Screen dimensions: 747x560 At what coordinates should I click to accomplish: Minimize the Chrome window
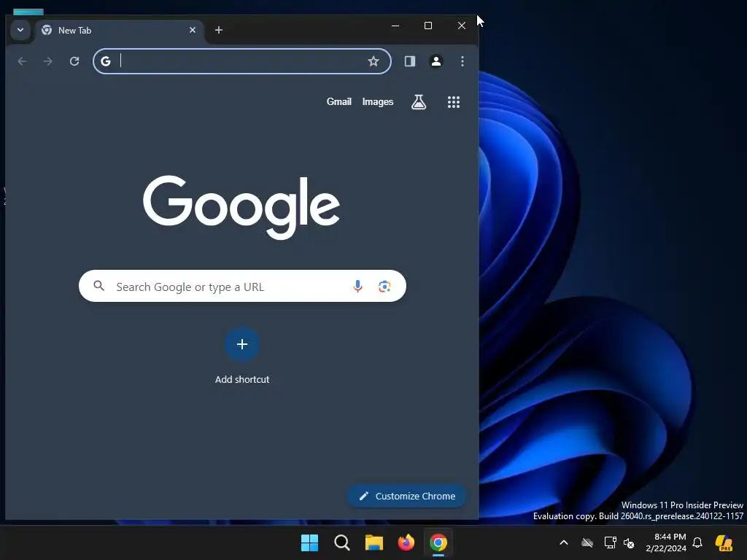(395, 26)
